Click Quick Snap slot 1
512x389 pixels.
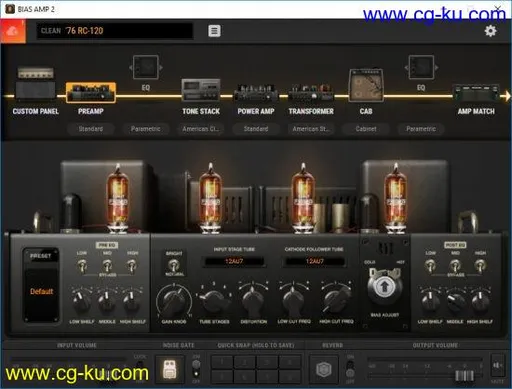(222, 361)
